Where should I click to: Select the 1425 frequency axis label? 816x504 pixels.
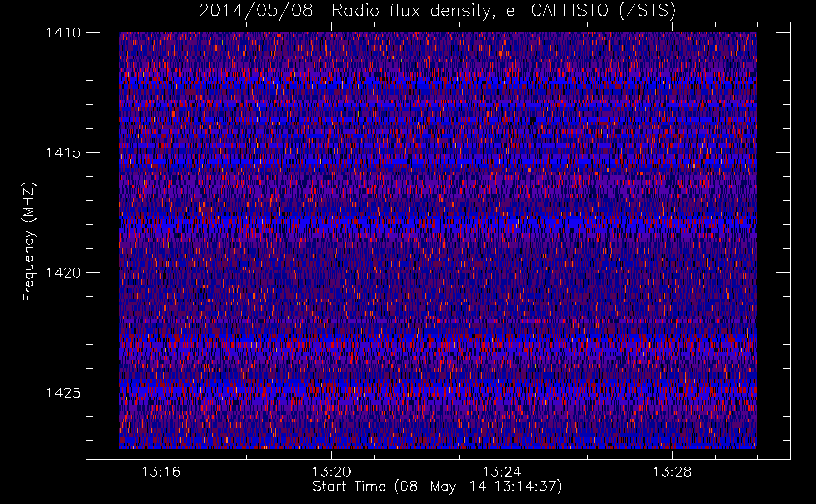(x=63, y=393)
